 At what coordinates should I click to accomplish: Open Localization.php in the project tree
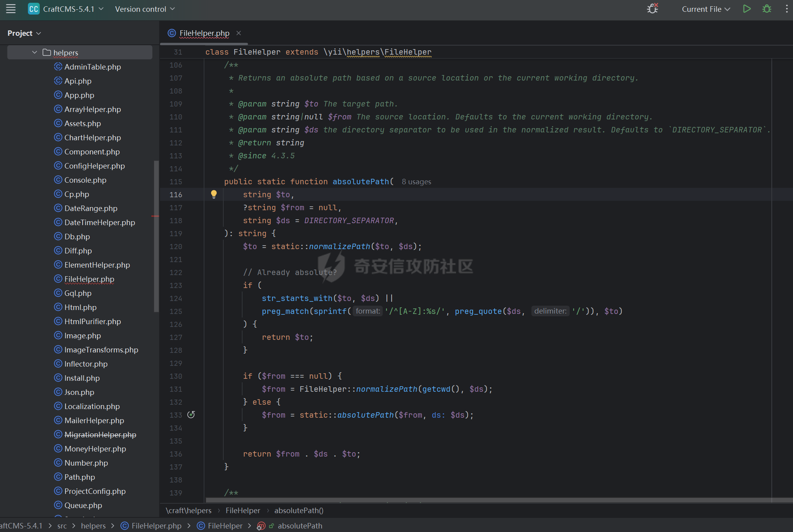pyautogui.click(x=92, y=406)
